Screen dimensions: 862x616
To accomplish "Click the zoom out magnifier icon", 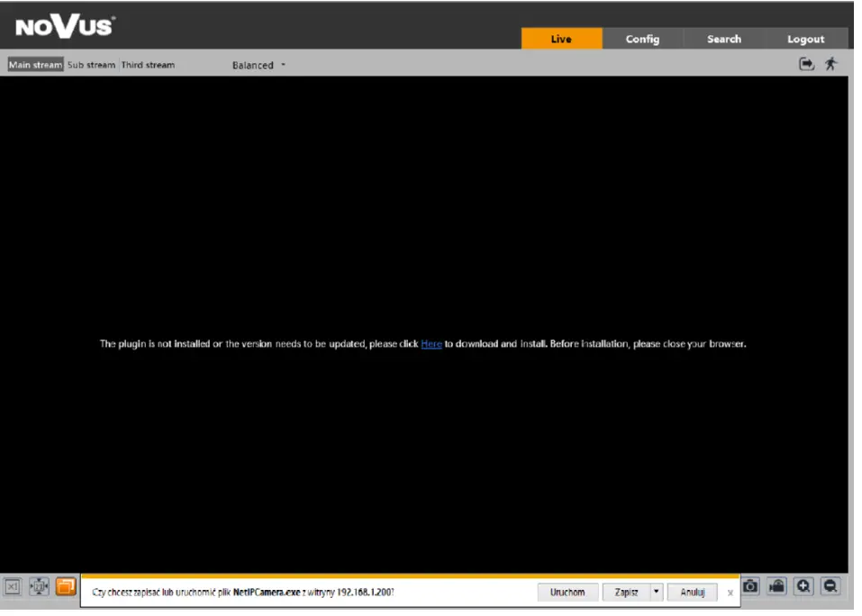I will click(830, 586).
